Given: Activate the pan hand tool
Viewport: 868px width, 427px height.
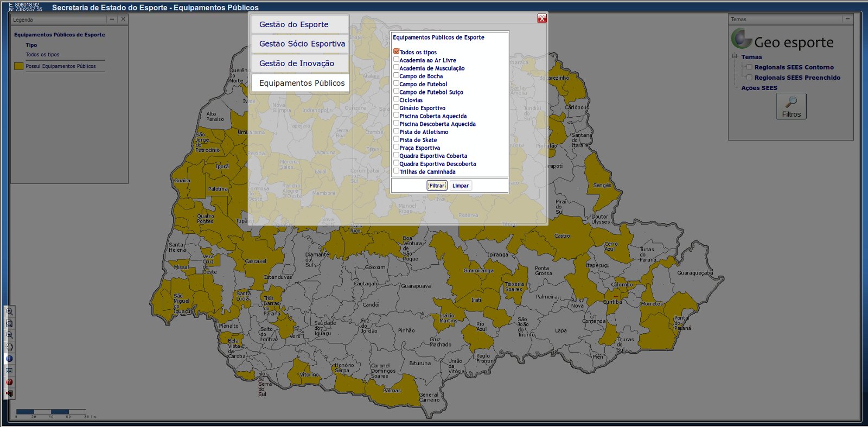Looking at the screenshot, I should pos(9,347).
